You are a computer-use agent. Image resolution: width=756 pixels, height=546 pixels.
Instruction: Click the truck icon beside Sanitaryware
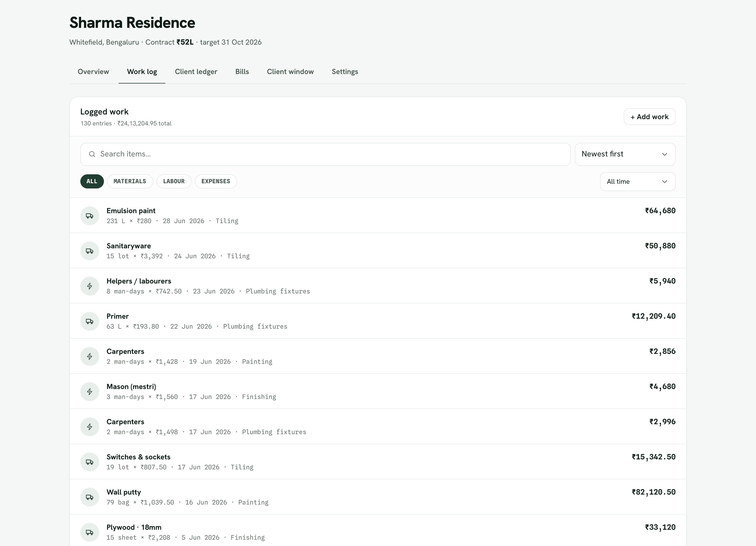[x=90, y=251]
